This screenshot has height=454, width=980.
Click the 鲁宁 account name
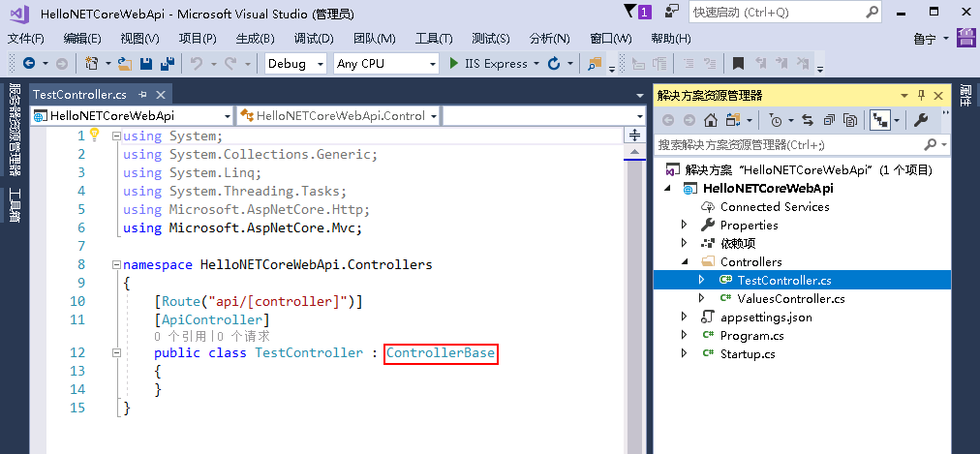(x=925, y=39)
